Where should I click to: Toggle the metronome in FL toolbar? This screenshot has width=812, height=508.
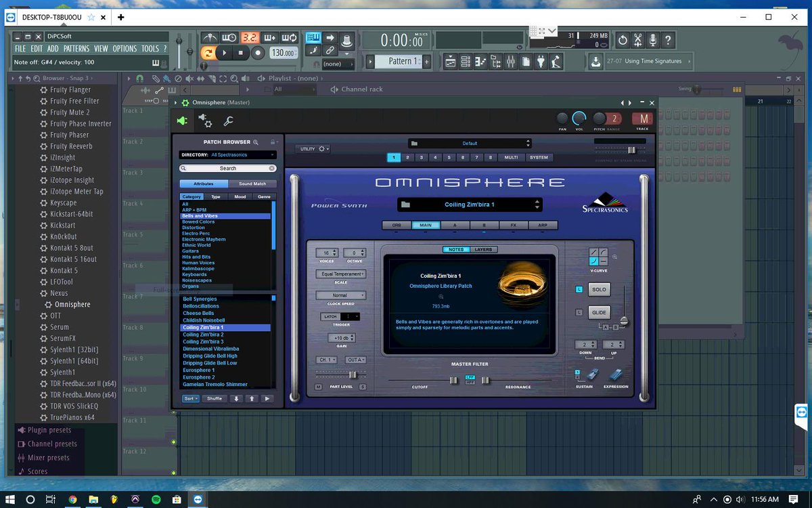pyautogui.click(x=210, y=37)
